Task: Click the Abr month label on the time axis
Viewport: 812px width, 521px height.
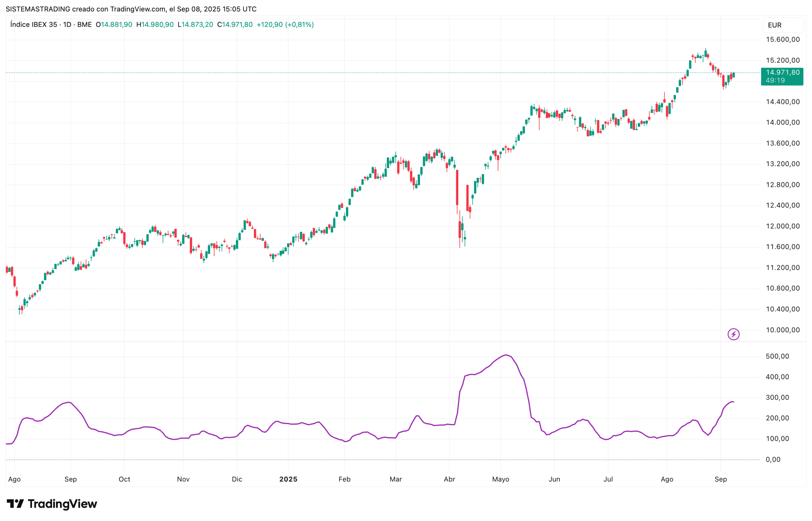Action: pos(449,479)
